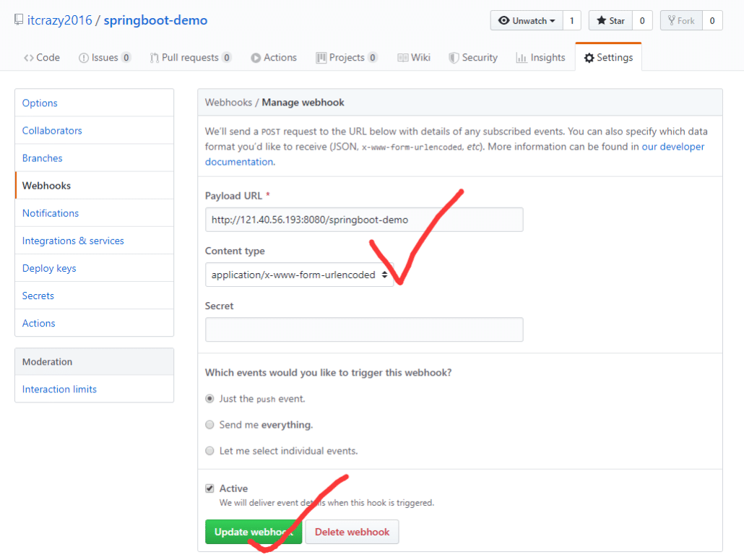
Task: Click the Insights graph icon
Action: point(521,58)
